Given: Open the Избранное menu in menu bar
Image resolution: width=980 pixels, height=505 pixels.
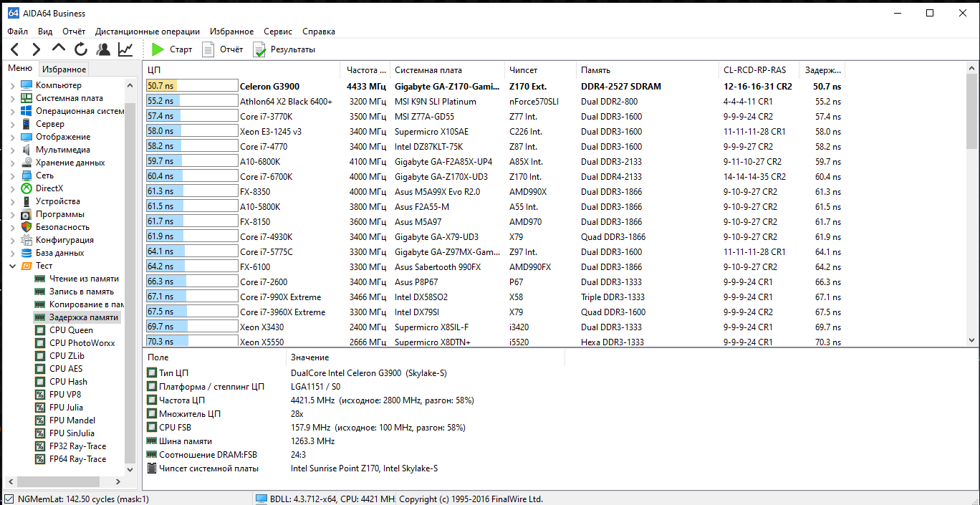Looking at the screenshot, I should pyautogui.click(x=232, y=32).
